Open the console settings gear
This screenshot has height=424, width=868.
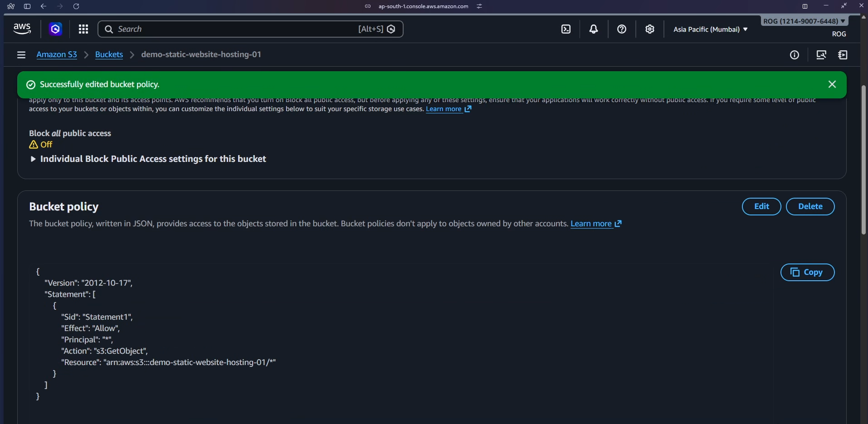coord(650,29)
